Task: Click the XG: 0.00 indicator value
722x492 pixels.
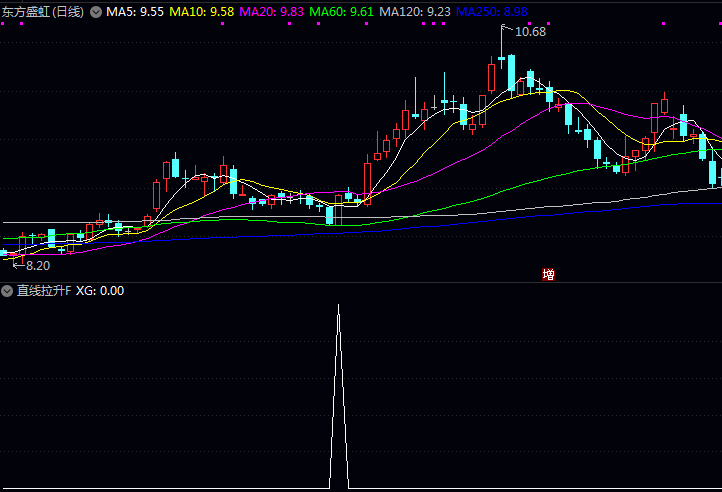Action: click(x=100, y=291)
